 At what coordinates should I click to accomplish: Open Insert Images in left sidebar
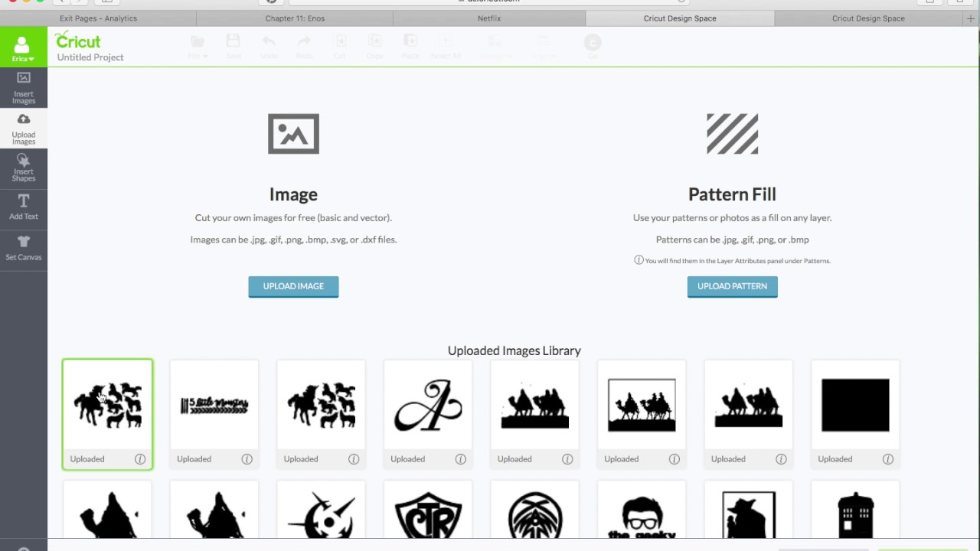click(23, 87)
